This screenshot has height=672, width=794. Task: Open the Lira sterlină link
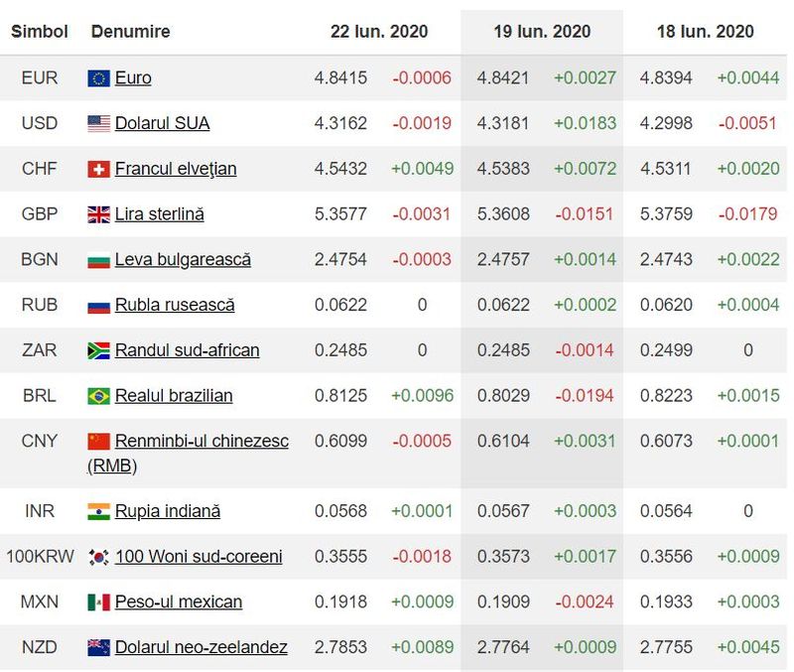pyautogui.click(x=160, y=213)
